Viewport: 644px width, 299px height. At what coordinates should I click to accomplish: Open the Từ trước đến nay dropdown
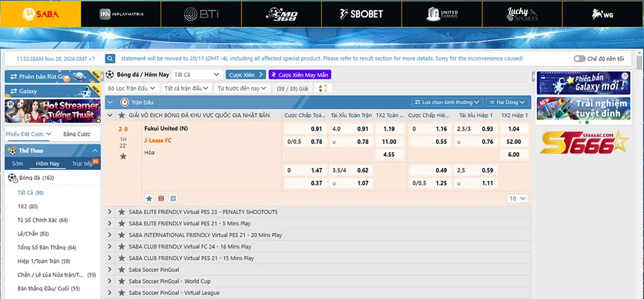tap(242, 88)
